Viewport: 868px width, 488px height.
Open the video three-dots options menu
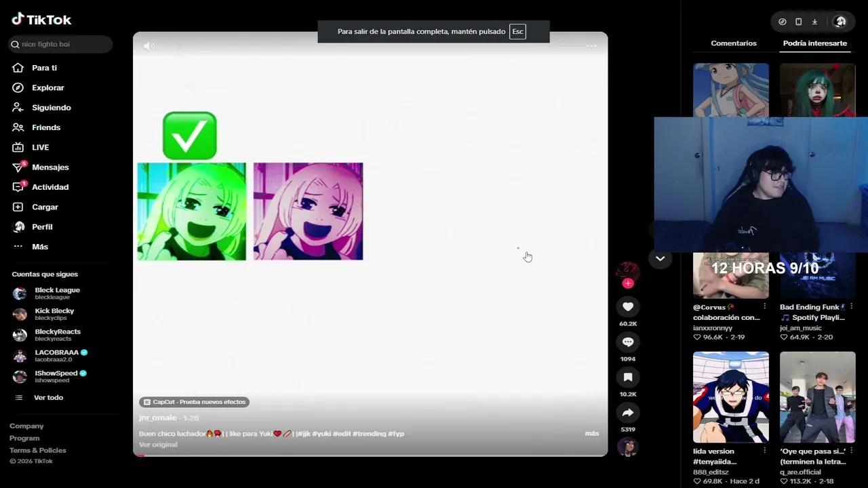[x=591, y=45]
